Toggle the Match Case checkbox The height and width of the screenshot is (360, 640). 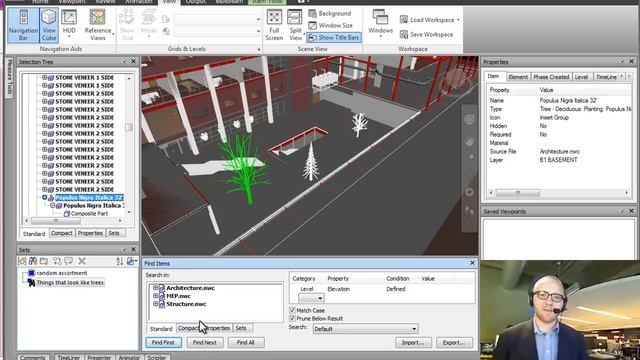tap(292, 310)
